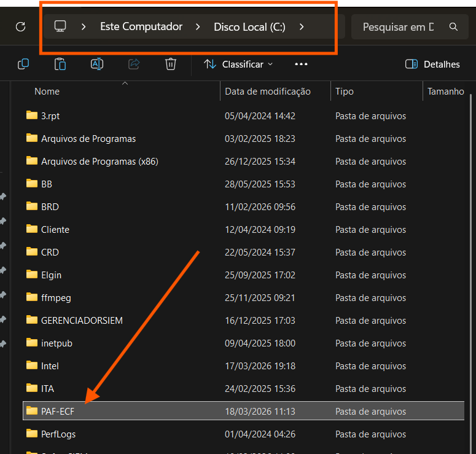Click the Copy icon in the toolbar
This screenshot has width=476, height=454.
[23, 64]
